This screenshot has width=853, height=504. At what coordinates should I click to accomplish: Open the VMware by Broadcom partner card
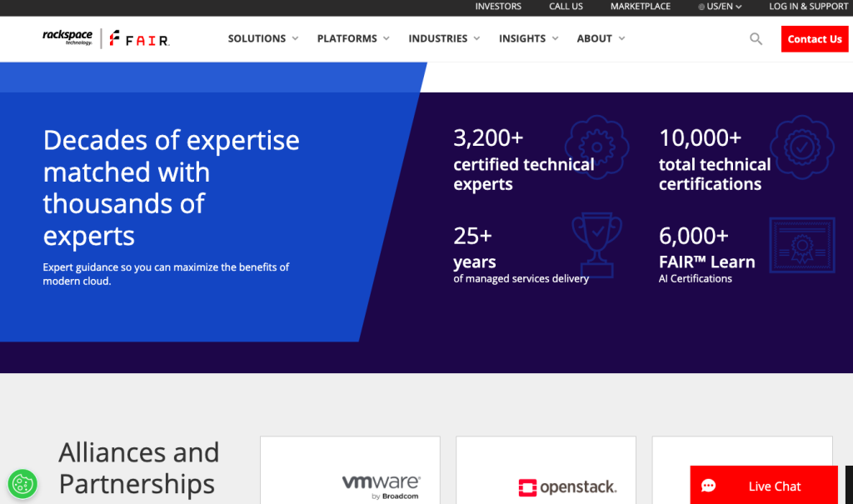point(351,470)
